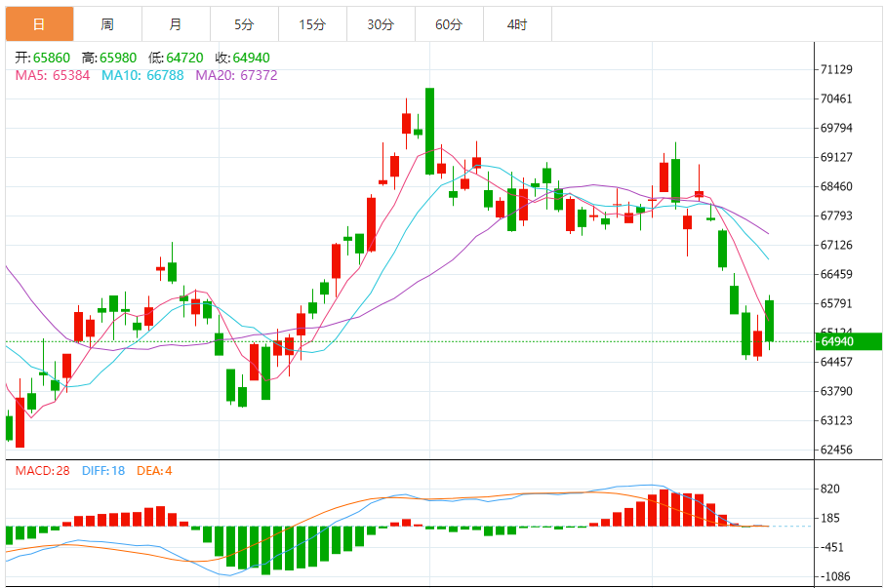Click the 64457 price axis label
Viewport: 885px width, 588px height.
pyautogui.click(x=836, y=362)
